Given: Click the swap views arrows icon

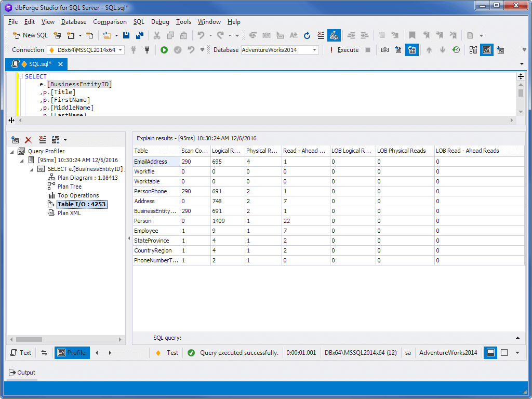Looking at the screenshot, I should (x=44, y=353).
